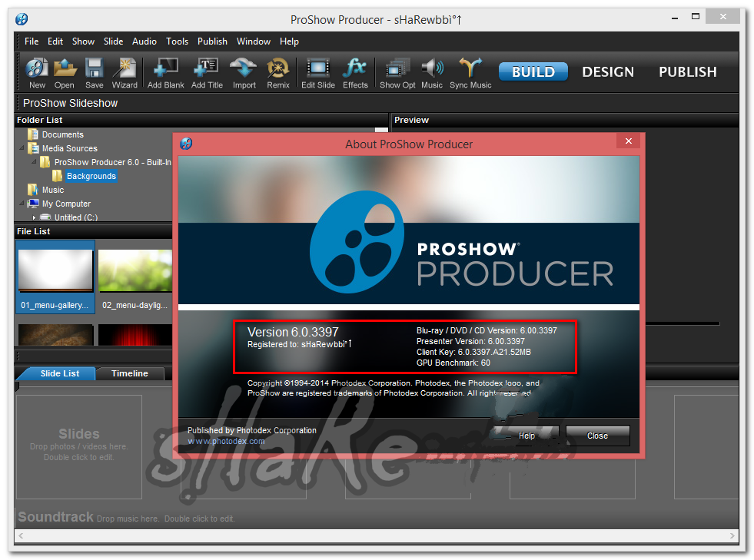
Task: Open the Show menu
Action: [x=83, y=41]
